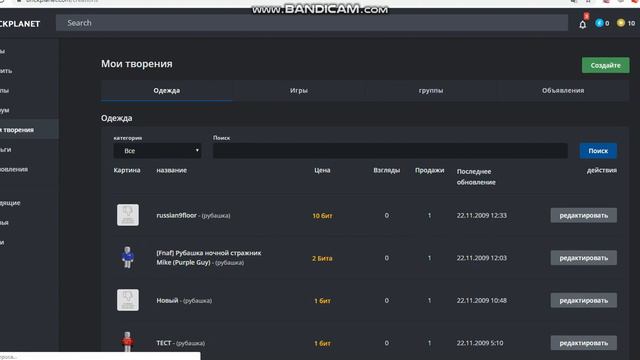Click the green Создайте button
The image size is (640, 360).
605,65
